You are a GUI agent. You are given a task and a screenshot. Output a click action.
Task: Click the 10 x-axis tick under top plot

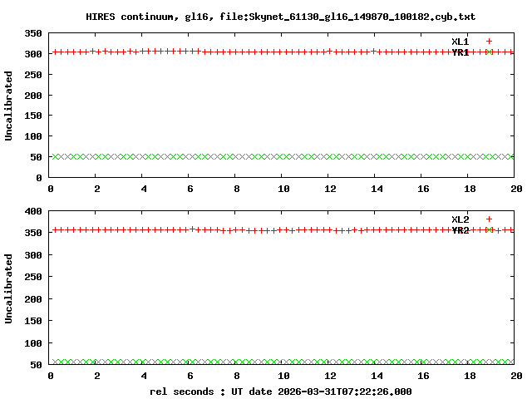(x=283, y=189)
